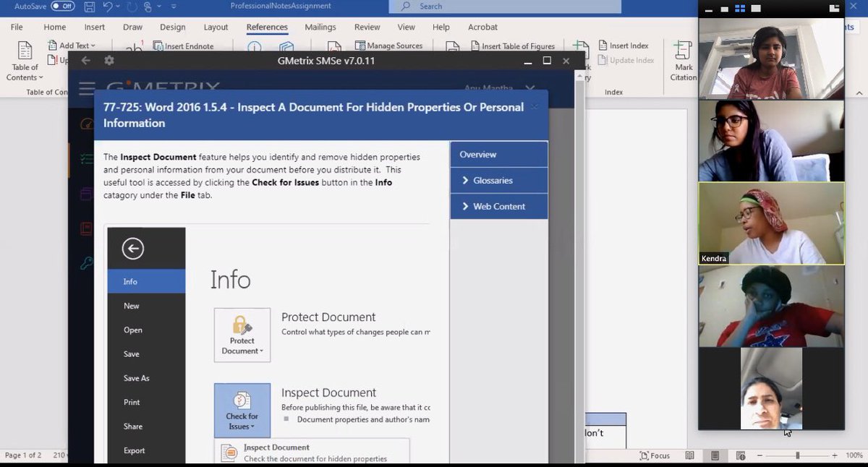Click the Protect Document button
The width and height of the screenshot is (868, 467).
pos(242,335)
